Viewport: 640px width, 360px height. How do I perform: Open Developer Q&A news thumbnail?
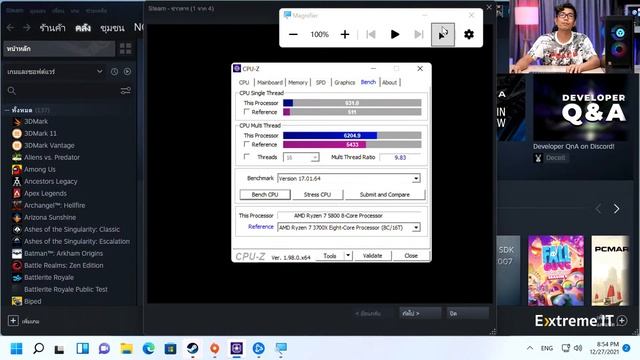[581, 108]
